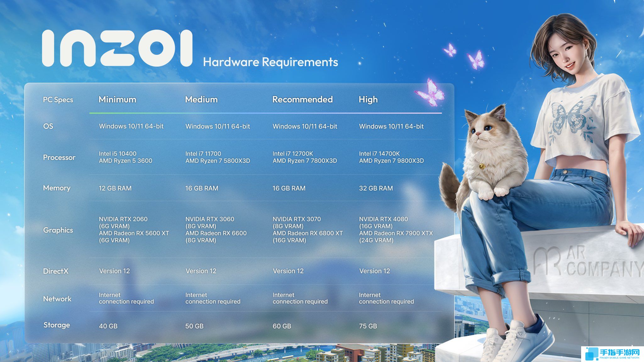Viewport: 644px width, 362px height.
Task: Click the Storage row label
Action: tap(57, 325)
